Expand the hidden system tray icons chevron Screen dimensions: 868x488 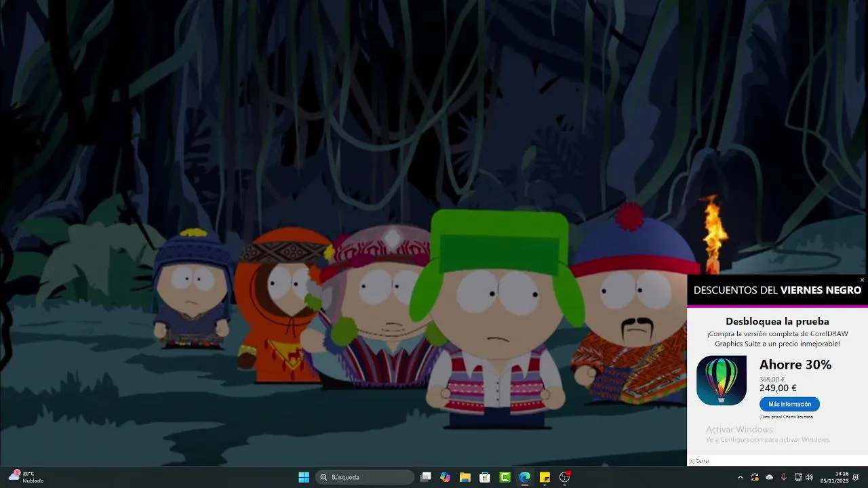coord(740,477)
